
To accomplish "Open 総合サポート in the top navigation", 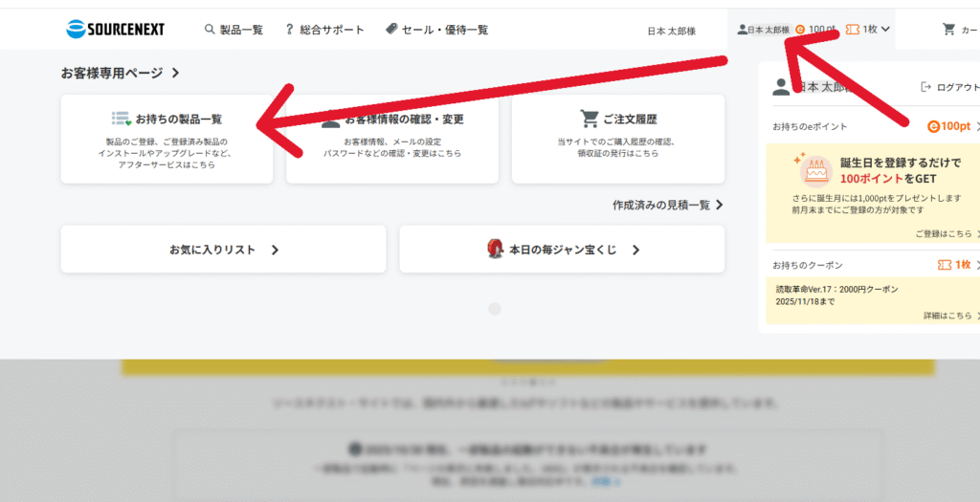I will 324,30.
